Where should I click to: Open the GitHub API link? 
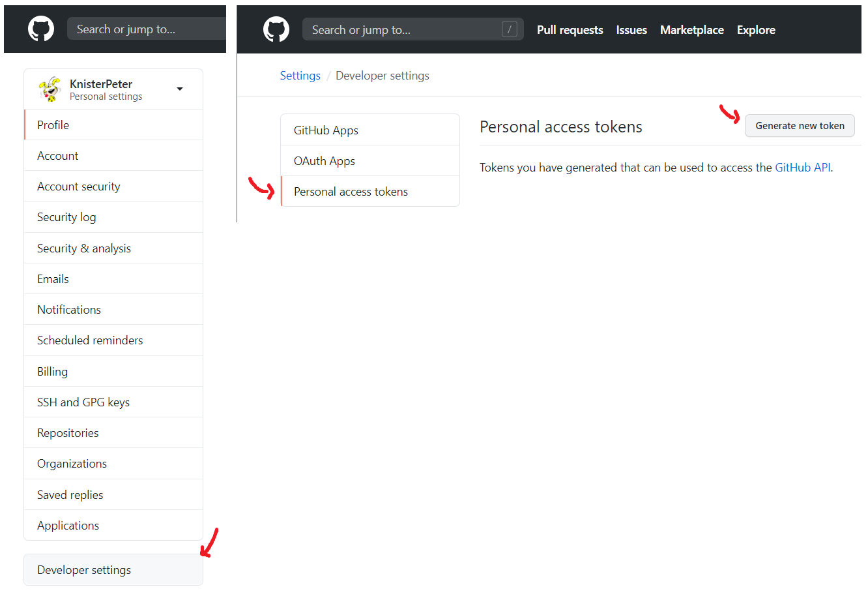click(x=803, y=168)
